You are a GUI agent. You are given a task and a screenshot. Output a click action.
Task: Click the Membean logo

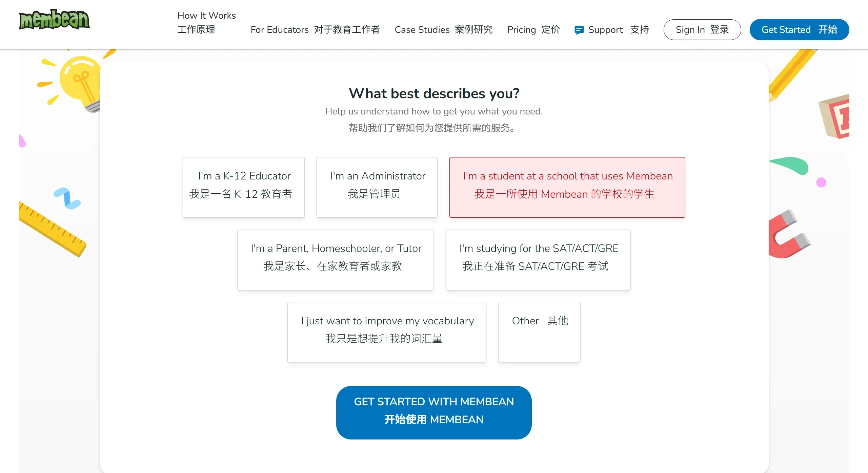(54, 20)
